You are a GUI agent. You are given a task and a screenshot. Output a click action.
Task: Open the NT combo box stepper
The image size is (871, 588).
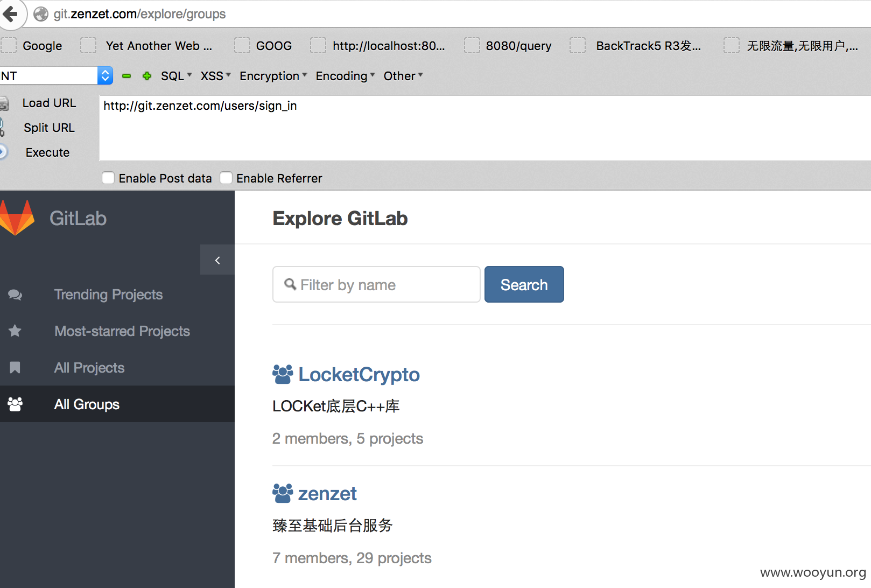tap(106, 75)
